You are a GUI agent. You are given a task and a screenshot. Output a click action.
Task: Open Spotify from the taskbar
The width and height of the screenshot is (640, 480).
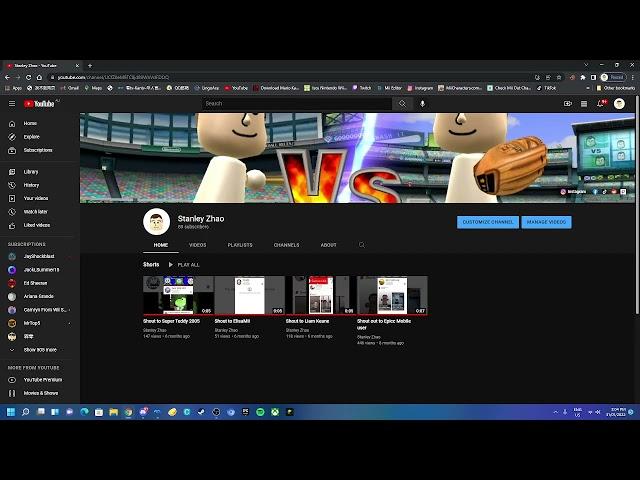click(260, 412)
